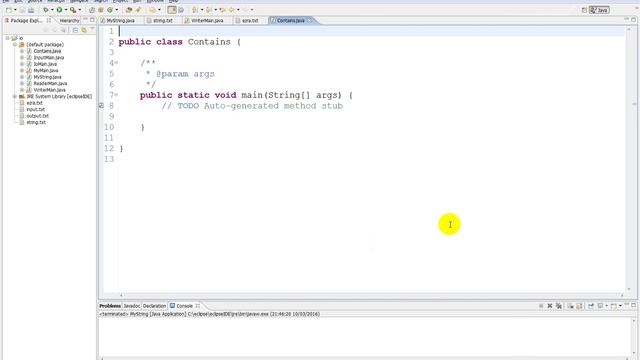
Task: Select MyMain.java in Package Explorer
Action: click(x=46, y=71)
